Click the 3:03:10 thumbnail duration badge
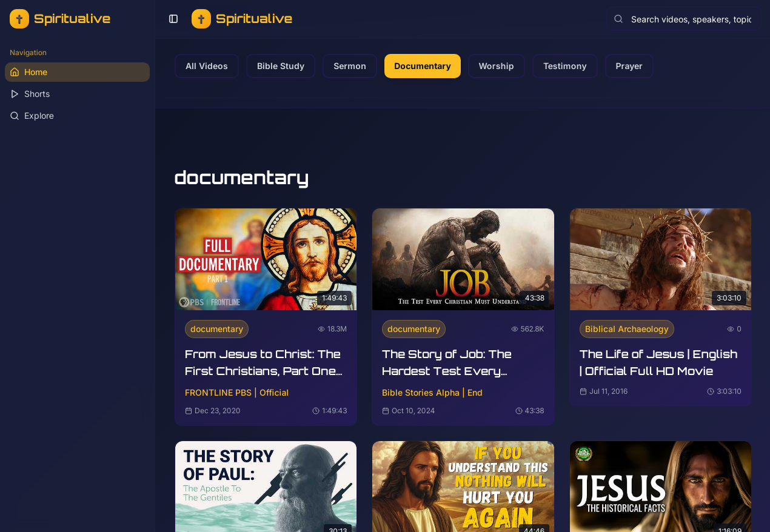 [729, 298]
